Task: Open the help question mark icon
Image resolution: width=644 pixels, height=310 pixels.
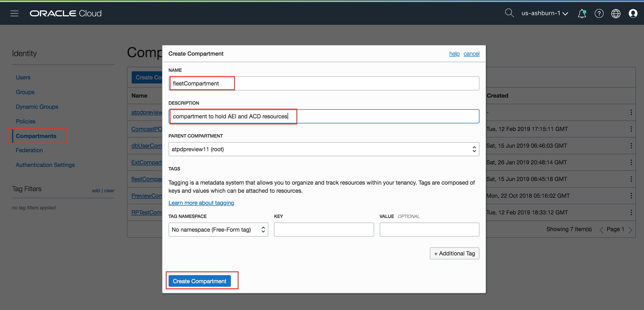Action: (599, 13)
